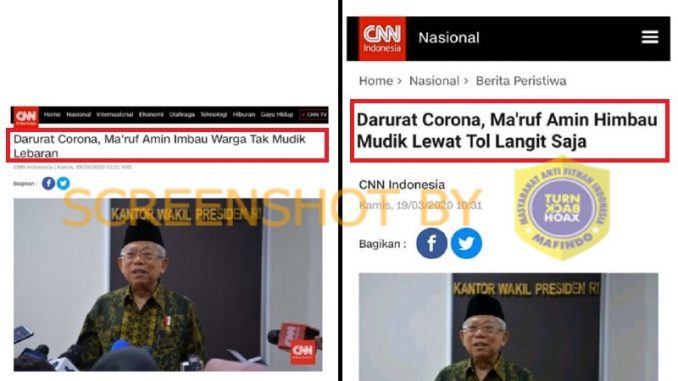This screenshot has width=678, height=381.
Task: Open Internasional in left navbar
Action: [115, 115]
